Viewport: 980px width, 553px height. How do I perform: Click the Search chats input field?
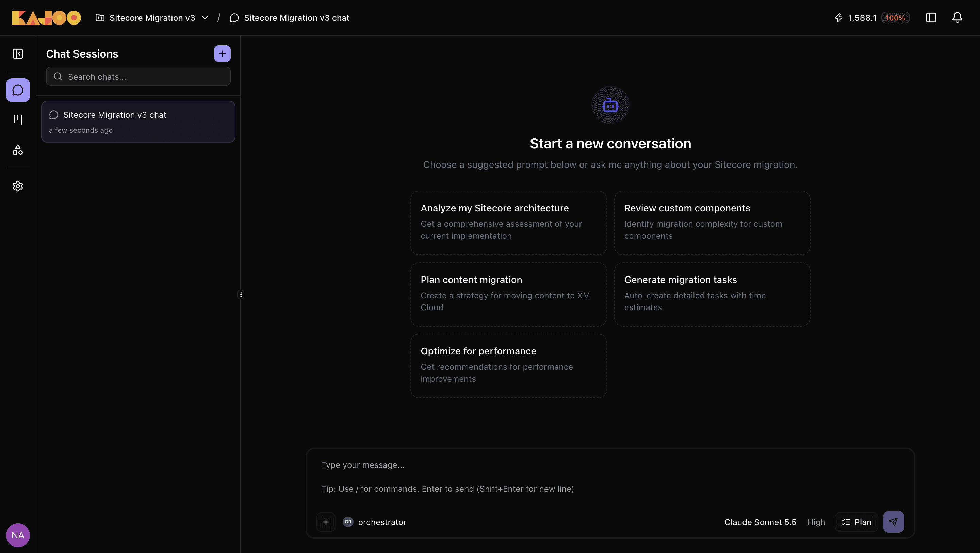(x=138, y=77)
